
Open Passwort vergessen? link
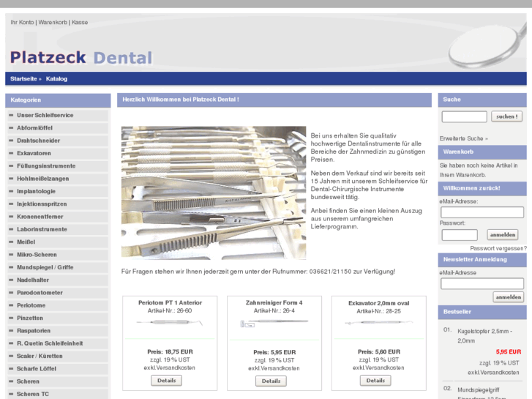(498, 249)
